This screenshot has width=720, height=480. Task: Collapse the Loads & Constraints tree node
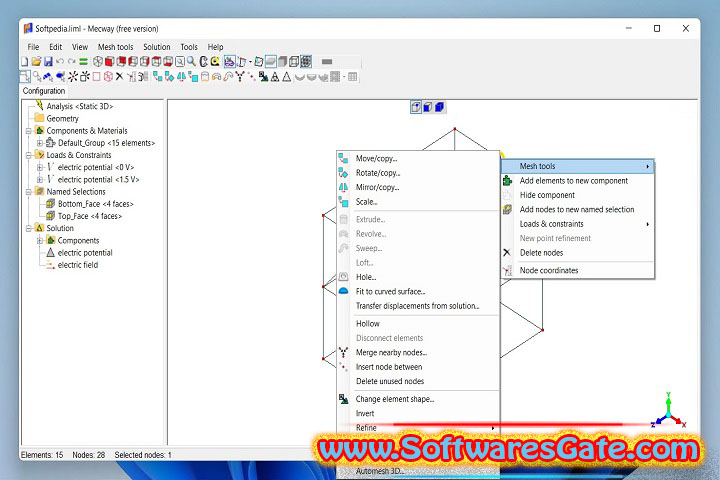tap(28, 155)
